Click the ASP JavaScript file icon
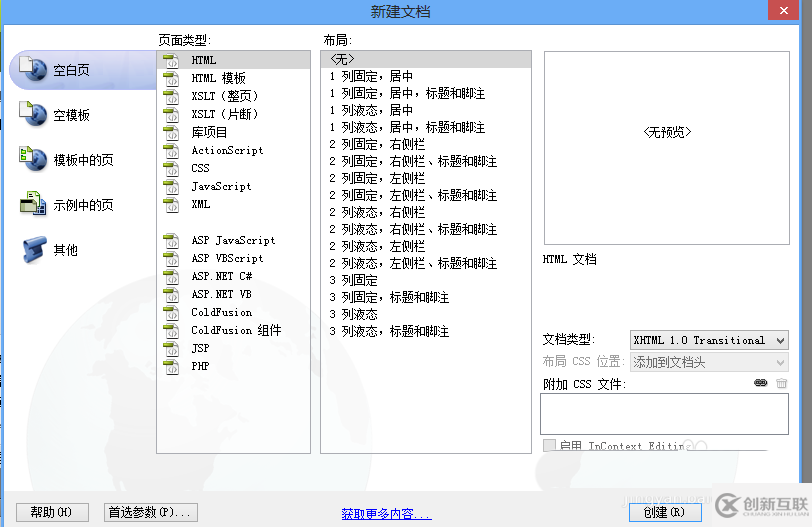This screenshot has width=812, height=527. (x=171, y=240)
